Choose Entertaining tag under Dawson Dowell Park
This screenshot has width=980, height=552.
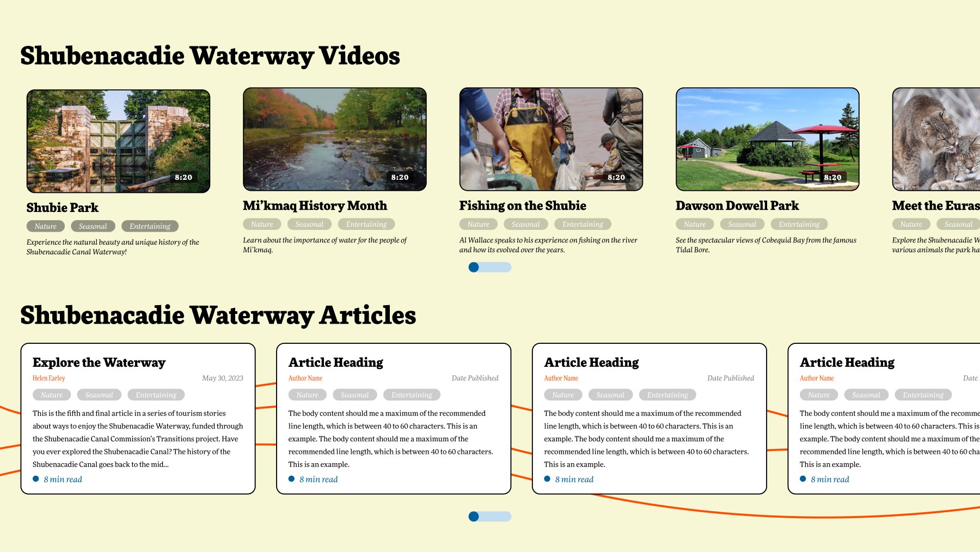(x=799, y=224)
